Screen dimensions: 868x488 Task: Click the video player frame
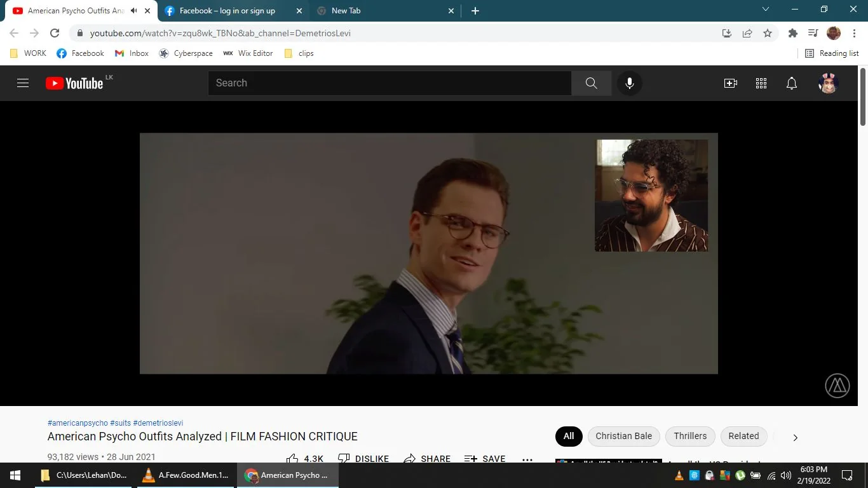coord(429,253)
